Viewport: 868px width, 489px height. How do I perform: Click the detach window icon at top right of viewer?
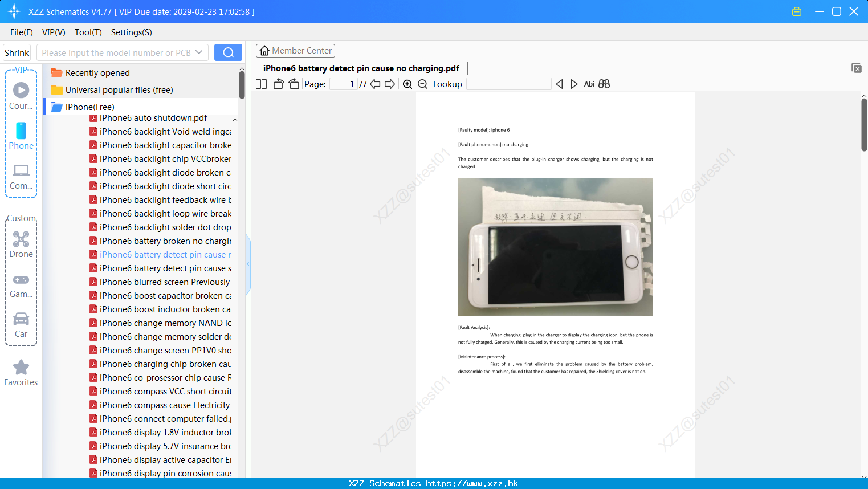click(856, 68)
